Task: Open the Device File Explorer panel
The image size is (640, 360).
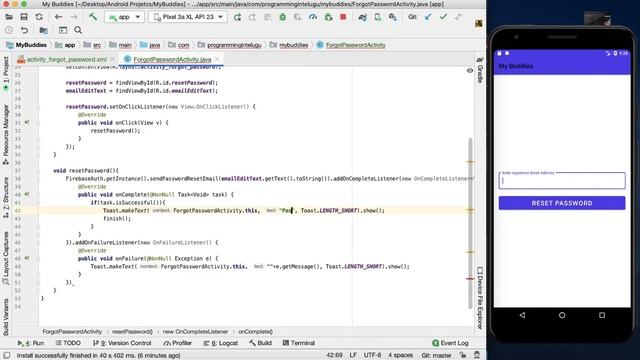Action: point(480,298)
